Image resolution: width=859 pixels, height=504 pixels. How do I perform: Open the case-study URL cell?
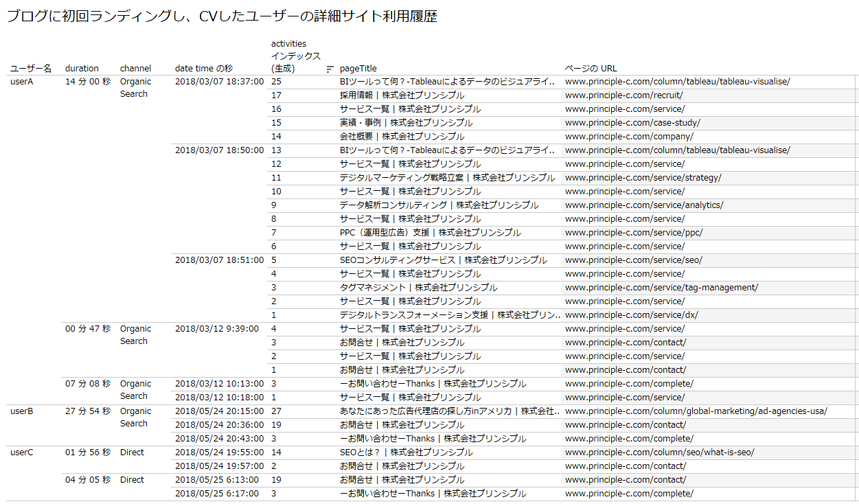click(x=632, y=123)
